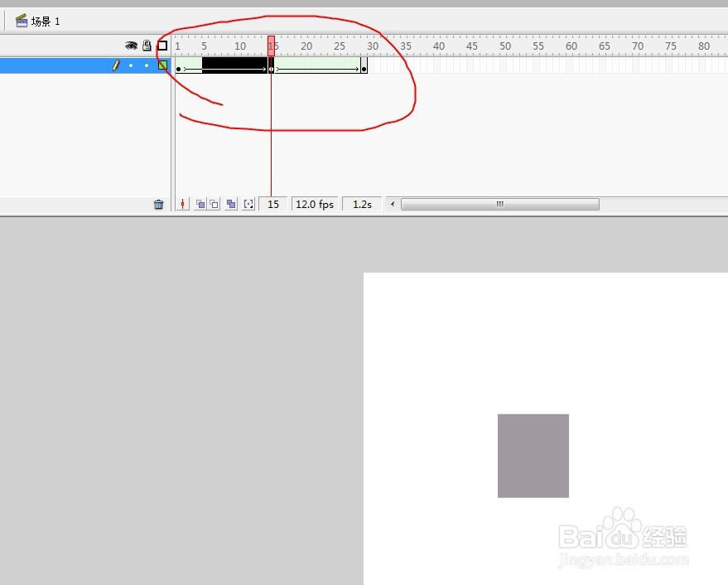The image size is (728, 585).
Task: Click frame number 20 on the timeline ruler
Action: click(x=306, y=46)
